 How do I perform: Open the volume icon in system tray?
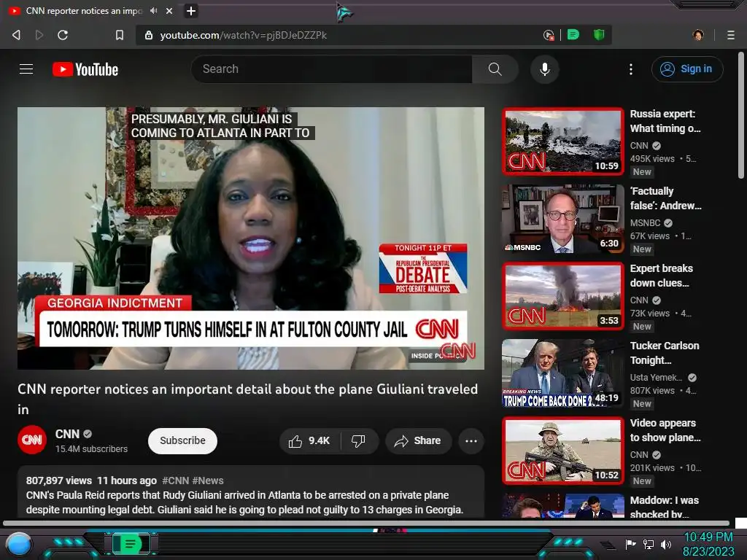(666, 544)
